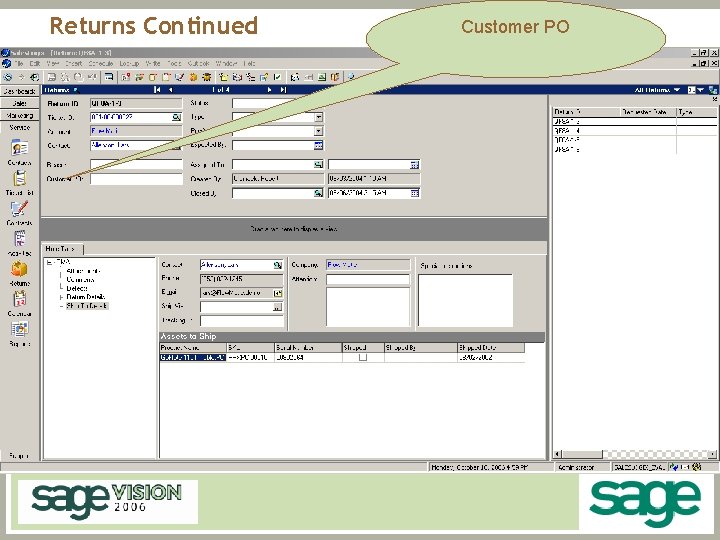
Task: Click into the Customer PO field
Action: (x=136, y=179)
